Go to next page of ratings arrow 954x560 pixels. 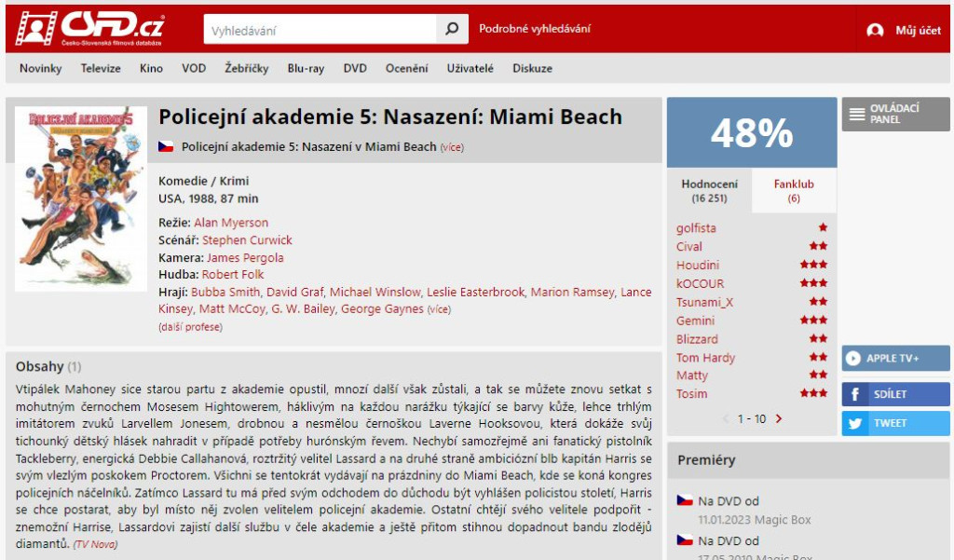[779, 418]
